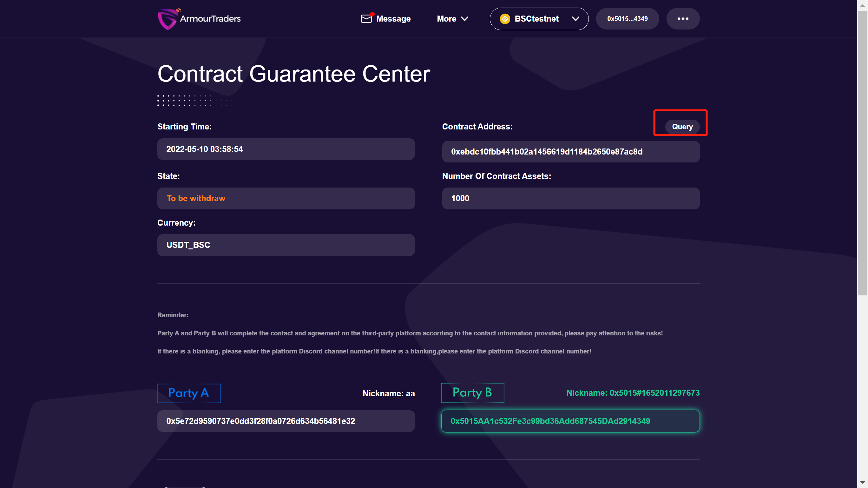Open the BSCtestnet network dropdown
Screen dimensions: 868x488
click(539, 19)
